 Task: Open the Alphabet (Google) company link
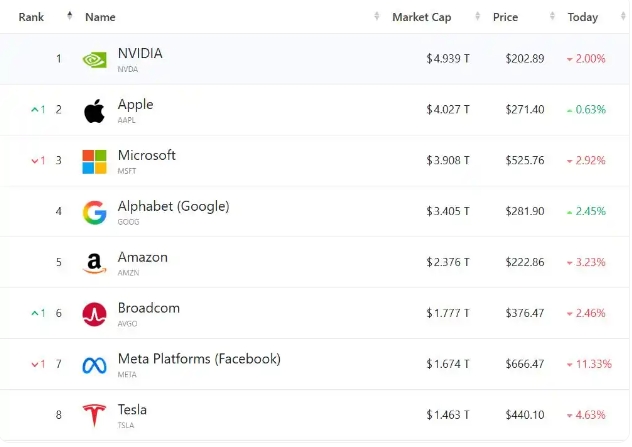[173, 206]
